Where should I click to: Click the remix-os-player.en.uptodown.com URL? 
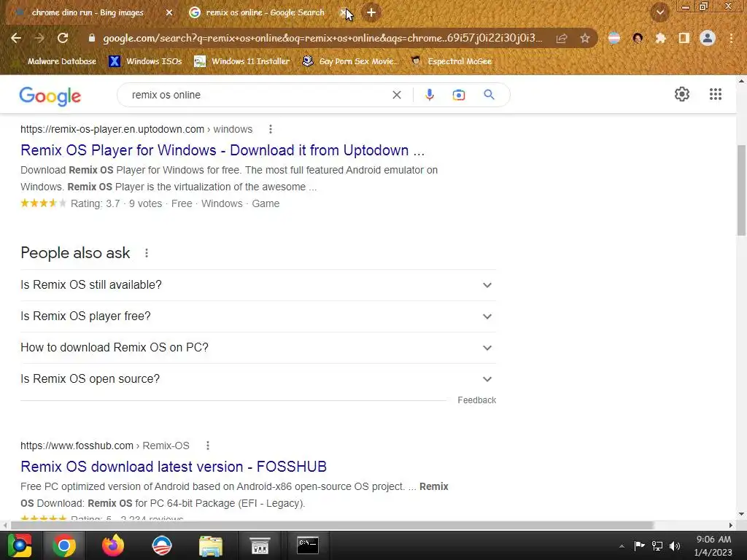coord(112,129)
